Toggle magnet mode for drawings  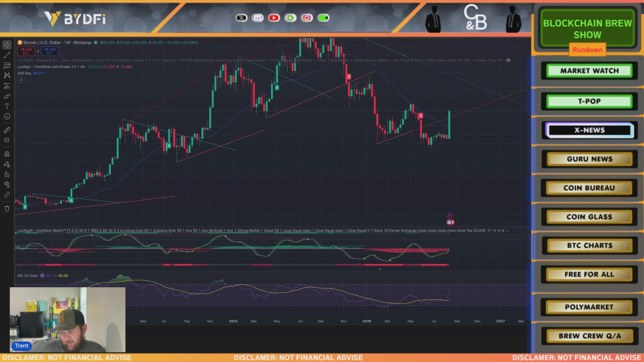7,154
